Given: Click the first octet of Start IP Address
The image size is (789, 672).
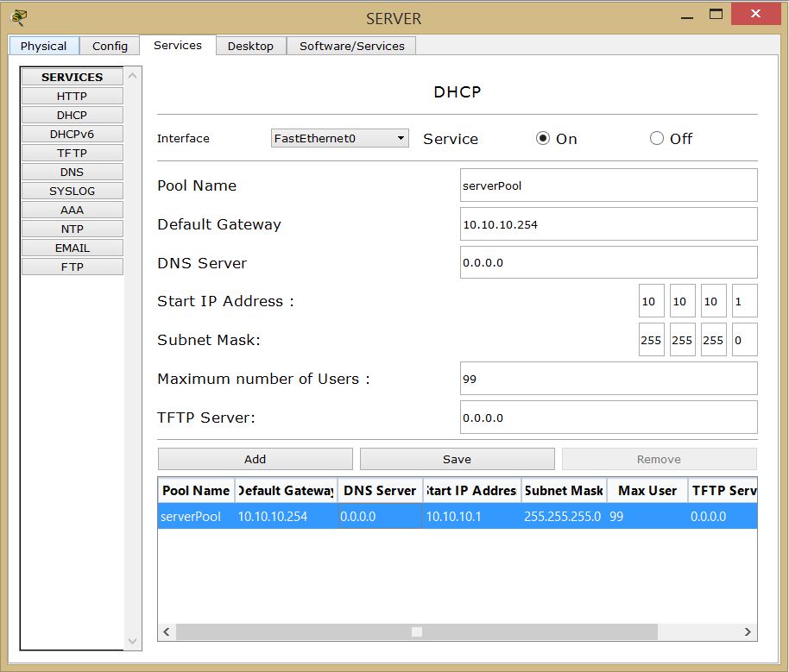Looking at the screenshot, I should 651,301.
